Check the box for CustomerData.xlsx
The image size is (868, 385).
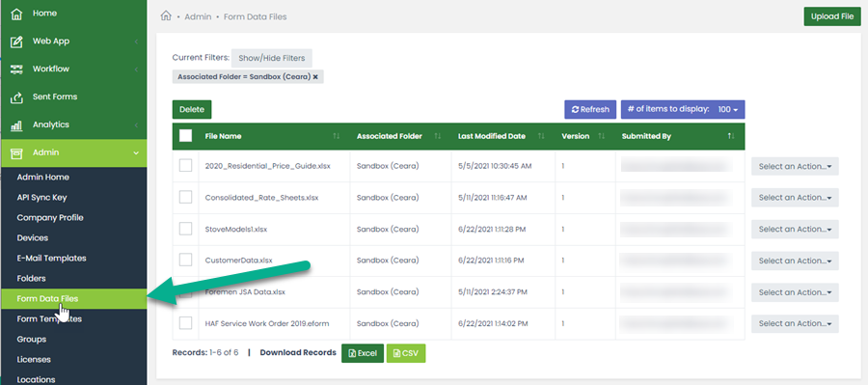pyautogui.click(x=186, y=260)
